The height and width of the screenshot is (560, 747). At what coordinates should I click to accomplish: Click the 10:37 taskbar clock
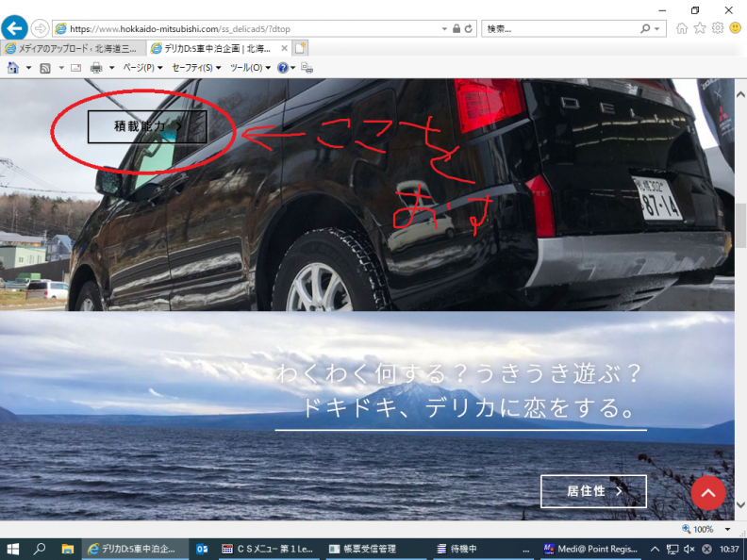[x=729, y=549]
